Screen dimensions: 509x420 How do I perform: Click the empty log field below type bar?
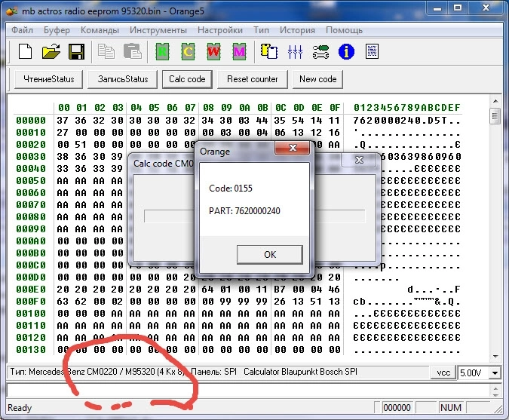tap(248, 391)
